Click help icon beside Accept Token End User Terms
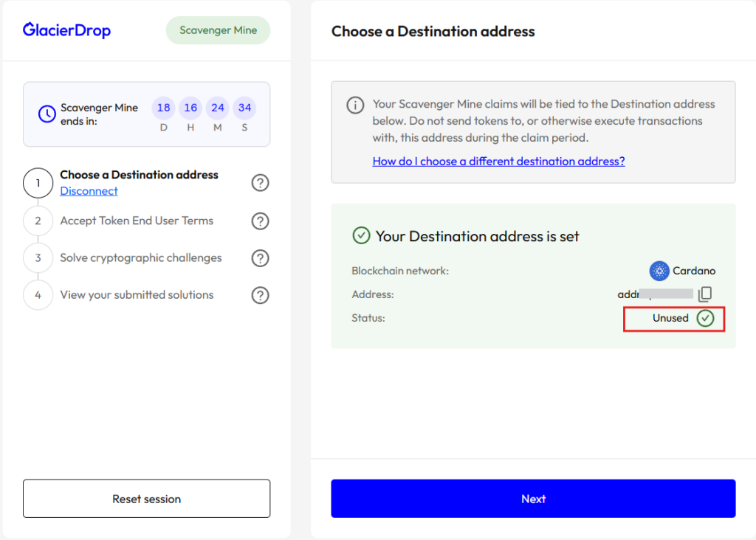 (260, 221)
